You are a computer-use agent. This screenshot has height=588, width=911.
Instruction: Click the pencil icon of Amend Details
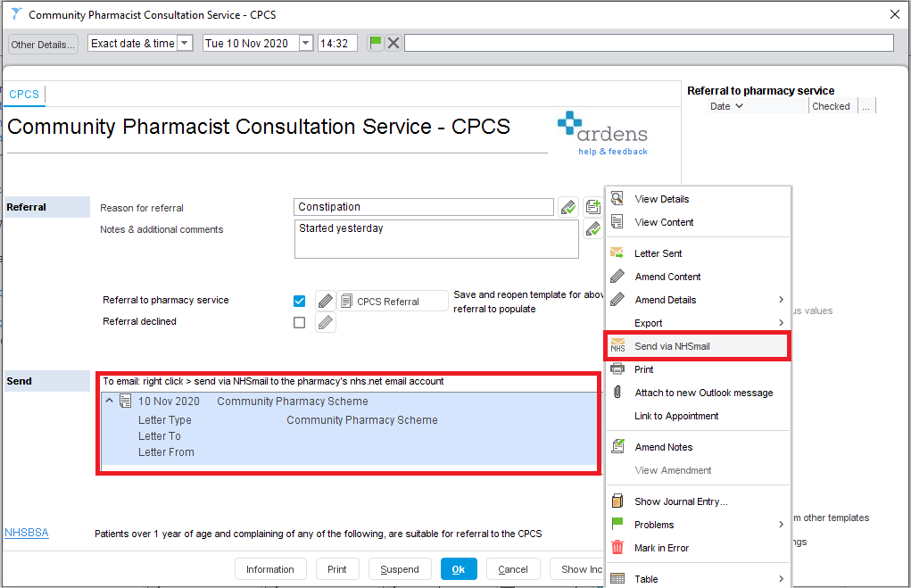pyautogui.click(x=617, y=299)
